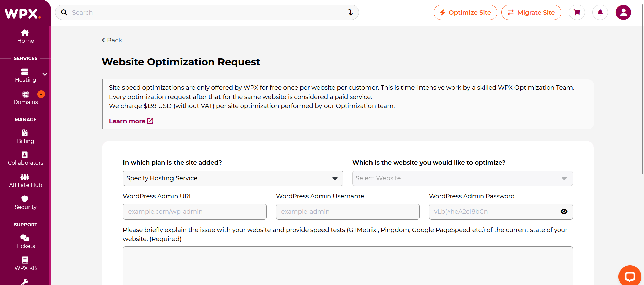Click the Migrate Site button
Viewport: 644px width, 285px height.
point(531,13)
